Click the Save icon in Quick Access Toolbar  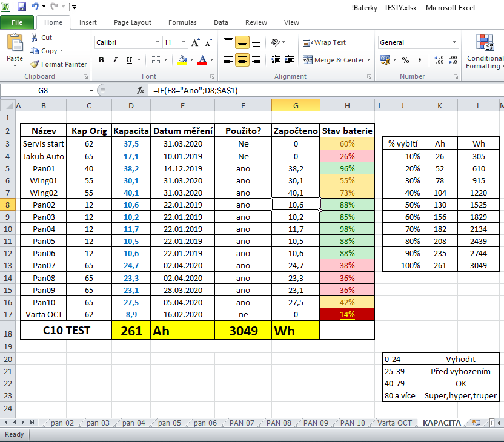(x=22, y=7)
